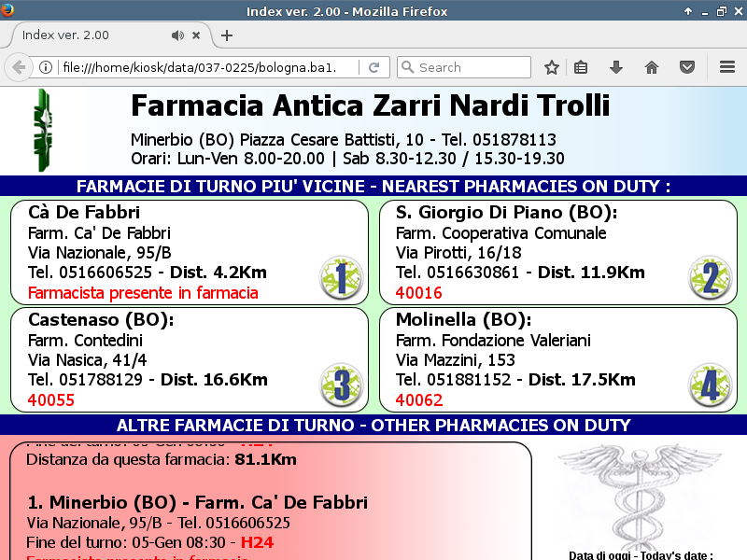Screen dimensions: 747x560
Task: Open a new tab with plus button
Action: click(x=226, y=35)
